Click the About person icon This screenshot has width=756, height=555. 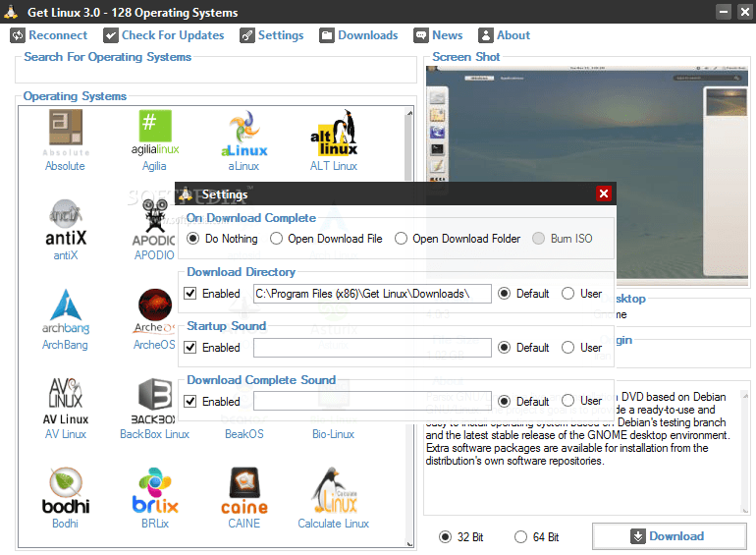pyautogui.click(x=486, y=35)
